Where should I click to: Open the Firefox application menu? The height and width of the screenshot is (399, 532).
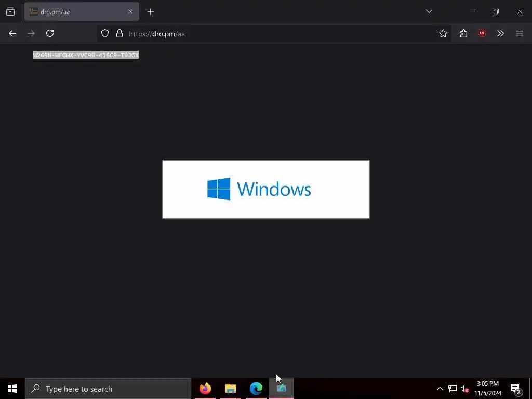tap(520, 33)
